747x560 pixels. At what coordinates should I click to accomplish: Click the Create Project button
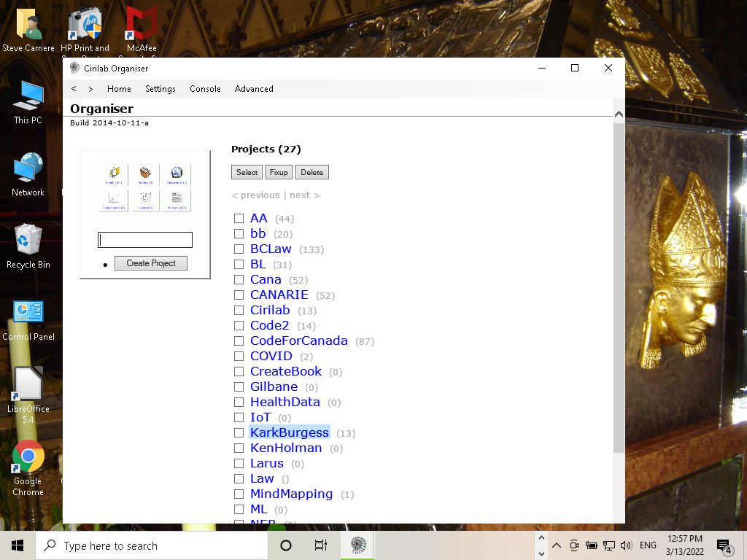pos(151,262)
